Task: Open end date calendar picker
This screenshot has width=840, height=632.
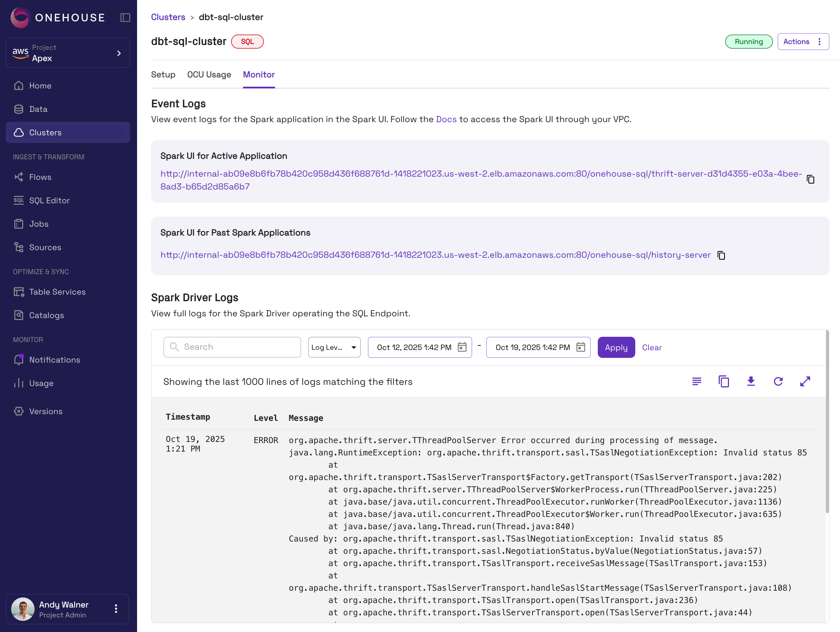Action: click(580, 347)
